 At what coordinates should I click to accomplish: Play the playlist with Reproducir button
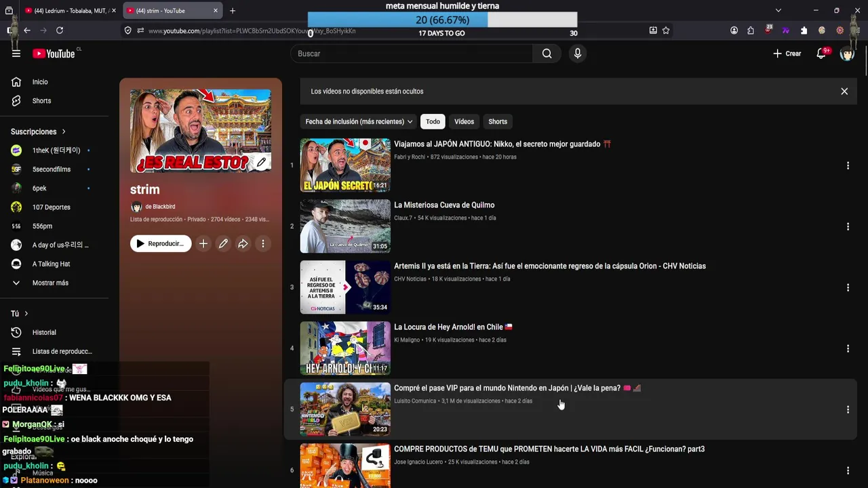coord(161,243)
